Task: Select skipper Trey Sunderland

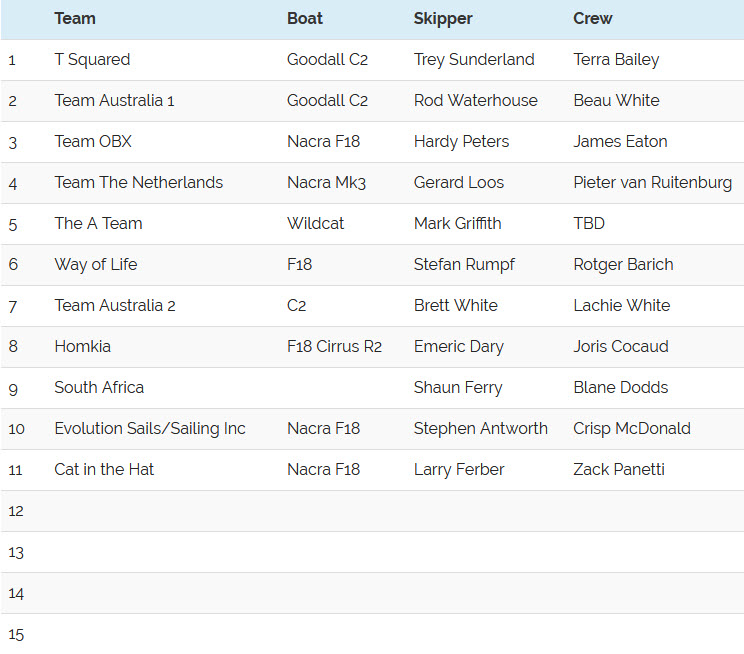Action: pyautogui.click(x=474, y=59)
